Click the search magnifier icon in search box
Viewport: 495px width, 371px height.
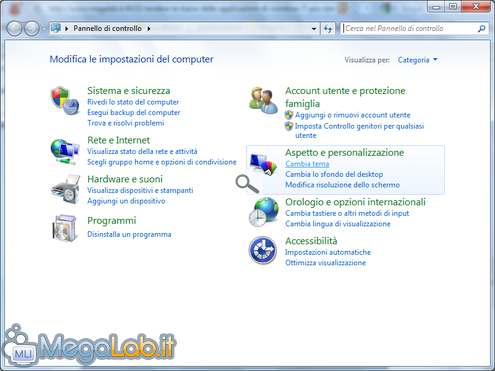(x=481, y=29)
